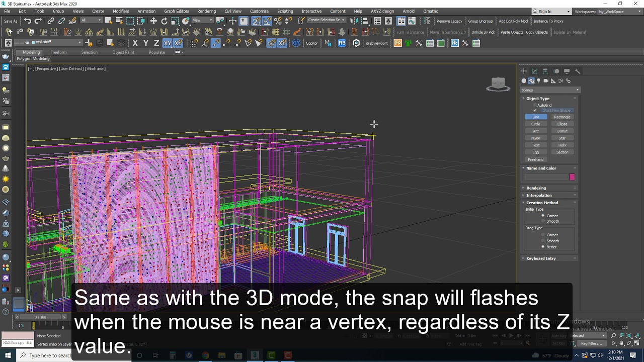Choose the Select and Scale tool
This screenshot has height=362, width=644.
[175, 21]
